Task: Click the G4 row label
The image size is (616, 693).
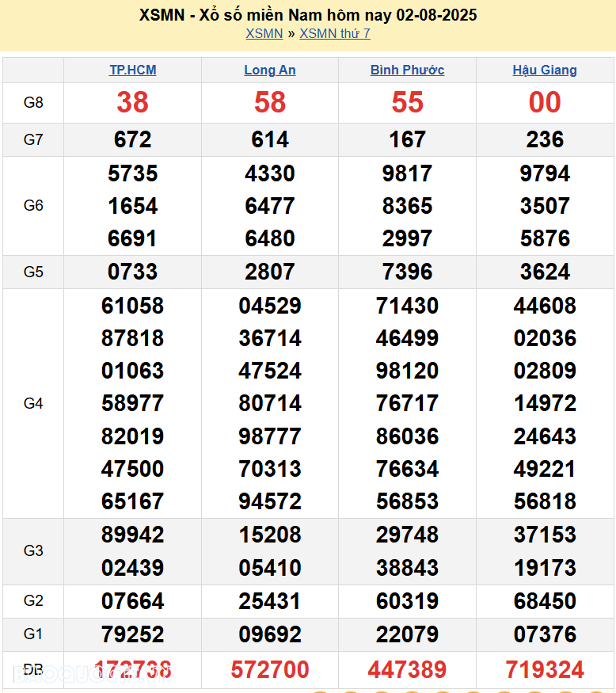Action: (33, 403)
